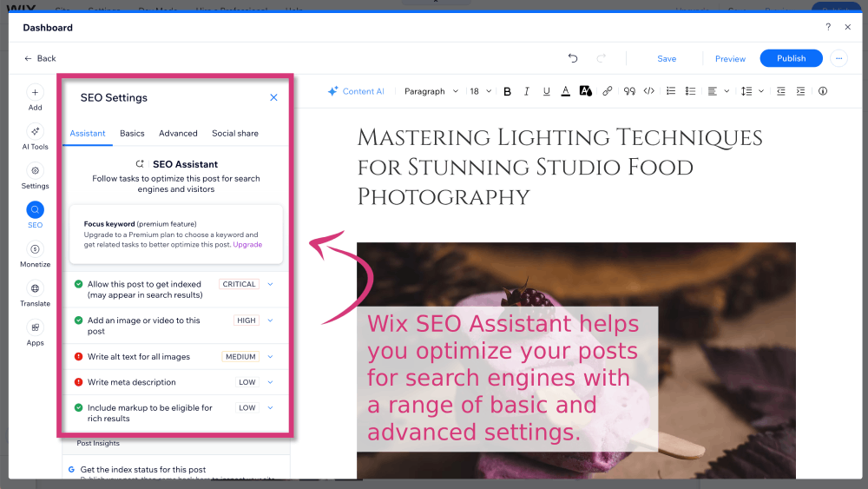Expand the 'Include markup' rich results task
This screenshot has height=489, width=868.
(270, 407)
